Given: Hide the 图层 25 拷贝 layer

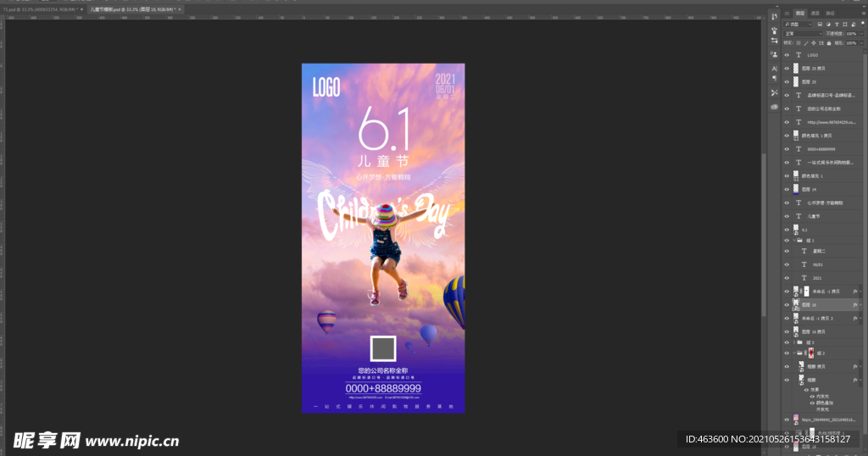Looking at the screenshot, I should (x=787, y=69).
